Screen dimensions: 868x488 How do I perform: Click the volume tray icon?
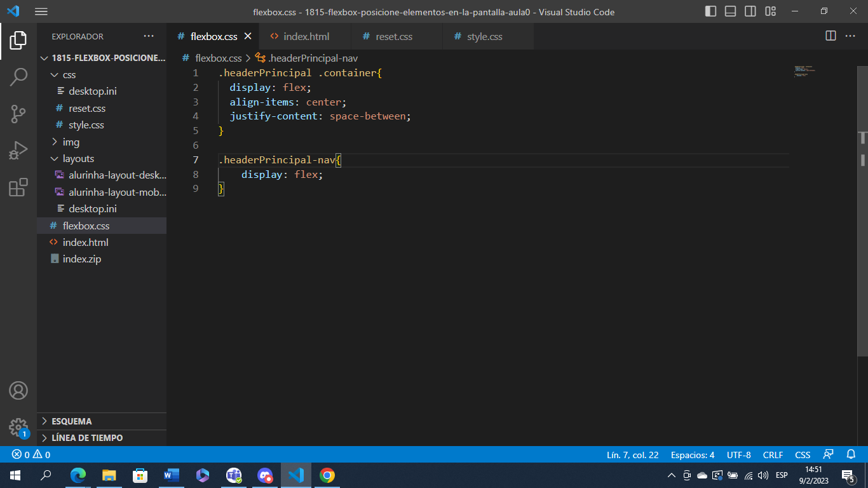763,475
